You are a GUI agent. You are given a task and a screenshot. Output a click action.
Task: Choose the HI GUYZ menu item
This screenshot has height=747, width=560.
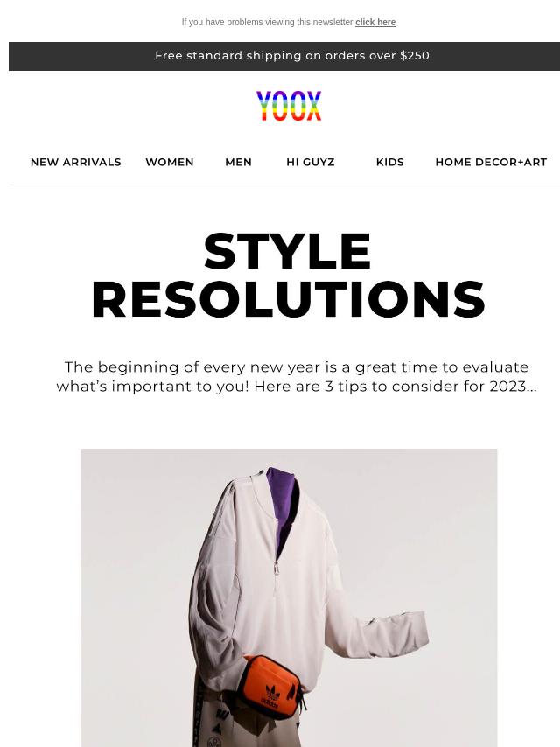[311, 162]
